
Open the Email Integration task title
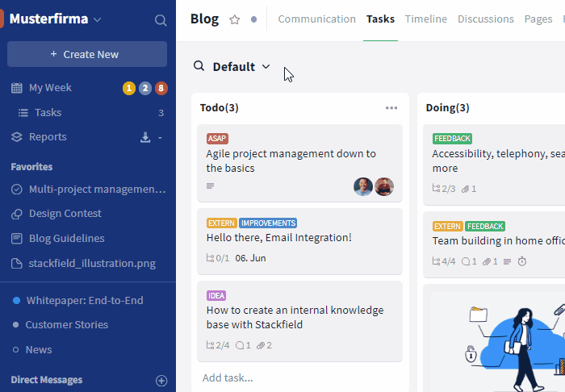pos(279,238)
